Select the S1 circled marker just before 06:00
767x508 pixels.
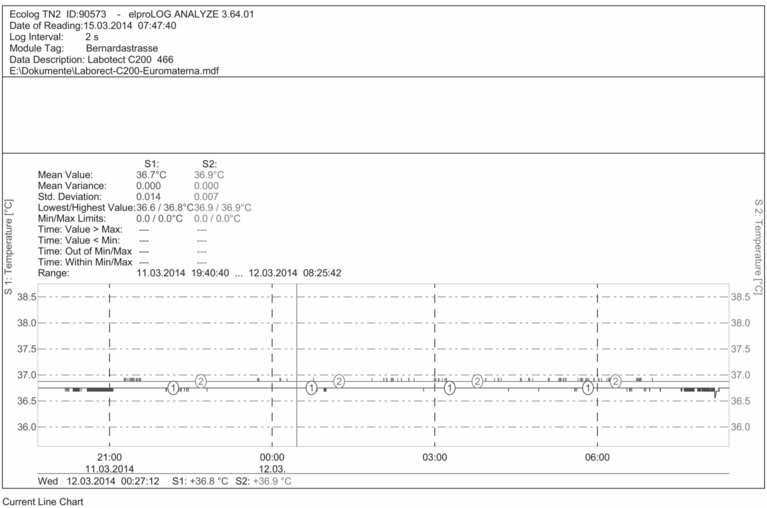click(588, 387)
